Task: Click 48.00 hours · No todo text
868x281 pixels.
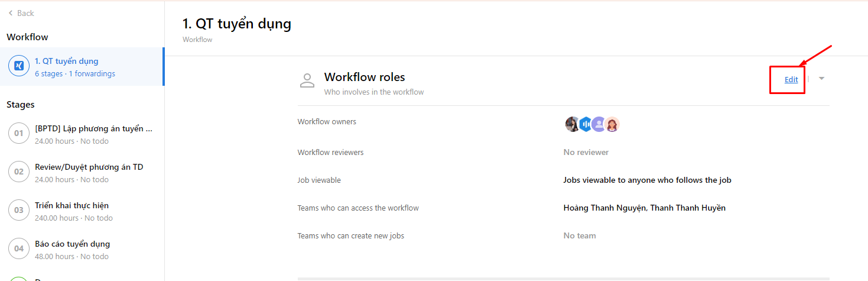Action: (x=71, y=257)
